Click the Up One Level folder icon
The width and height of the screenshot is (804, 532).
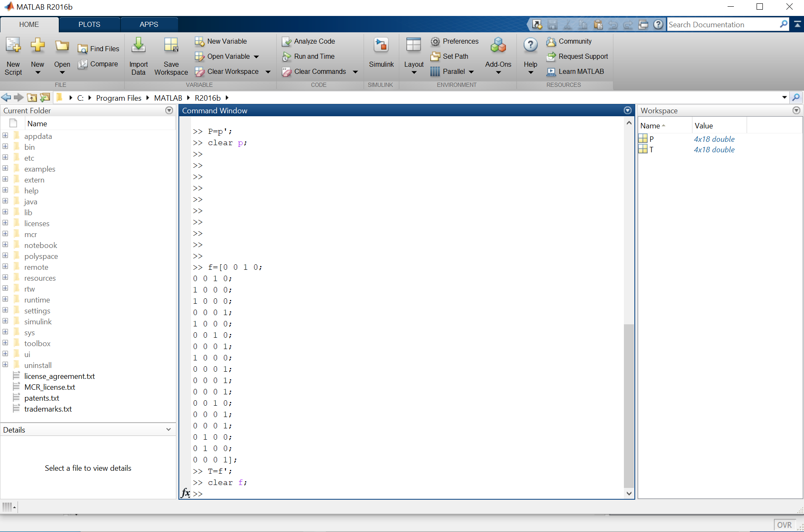[32, 98]
